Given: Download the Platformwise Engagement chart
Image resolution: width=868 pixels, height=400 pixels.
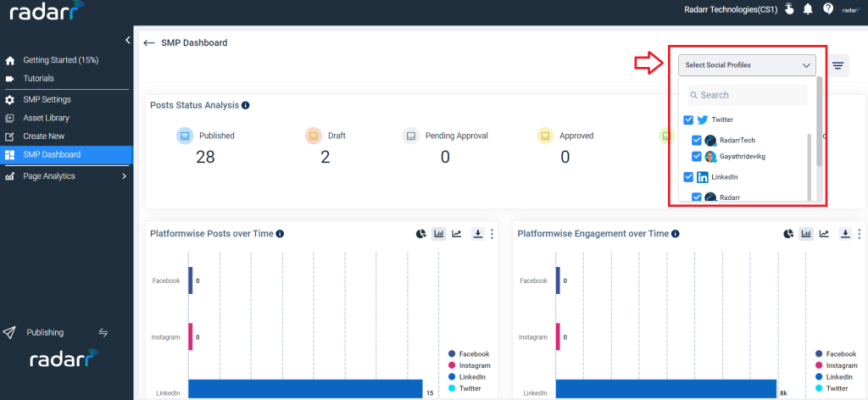Looking at the screenshot, I should pos(845,234).
